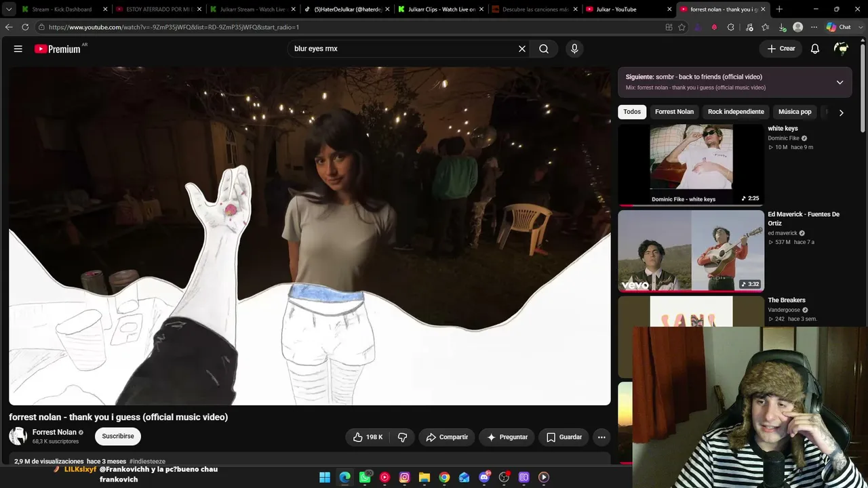Show more filter chips with right arrow

(x=841, y=113)
